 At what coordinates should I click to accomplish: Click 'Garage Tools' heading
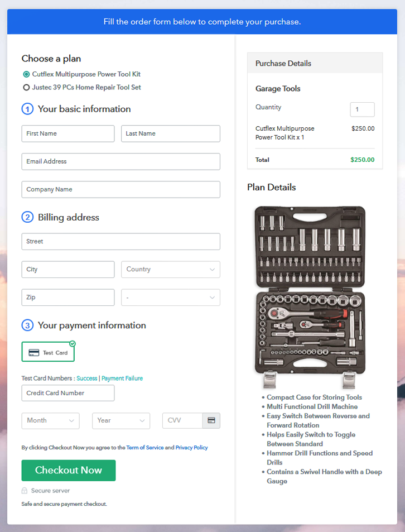click(x=278, y=89)
